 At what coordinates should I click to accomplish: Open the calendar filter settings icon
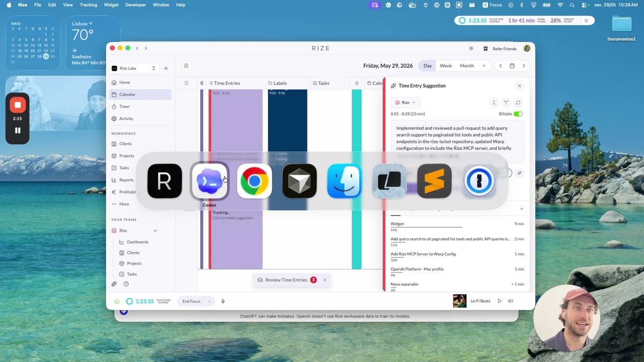(x=186, y=66)
